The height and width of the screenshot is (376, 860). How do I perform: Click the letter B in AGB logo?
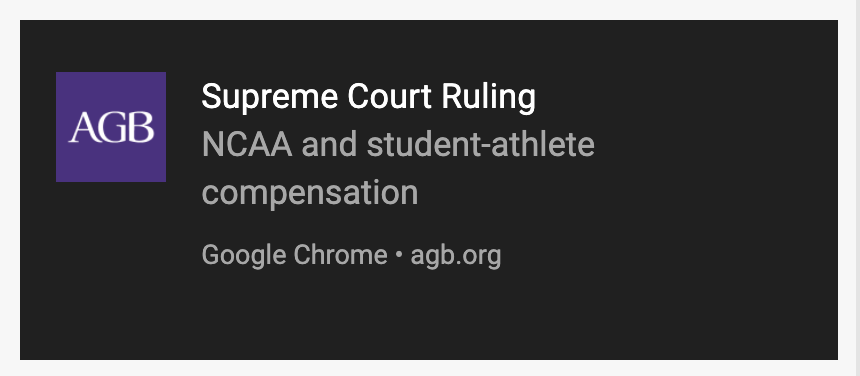click(x=142, y=128)
